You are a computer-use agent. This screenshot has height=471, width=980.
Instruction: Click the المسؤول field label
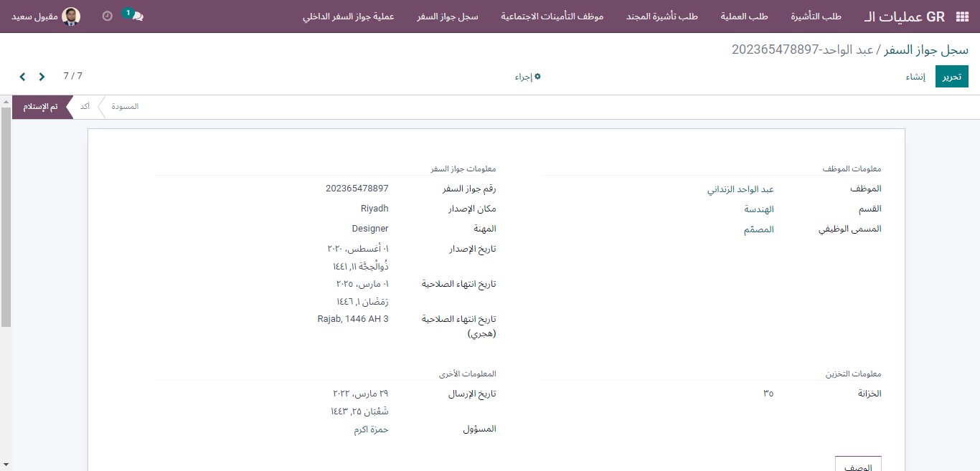pos(480,429)
